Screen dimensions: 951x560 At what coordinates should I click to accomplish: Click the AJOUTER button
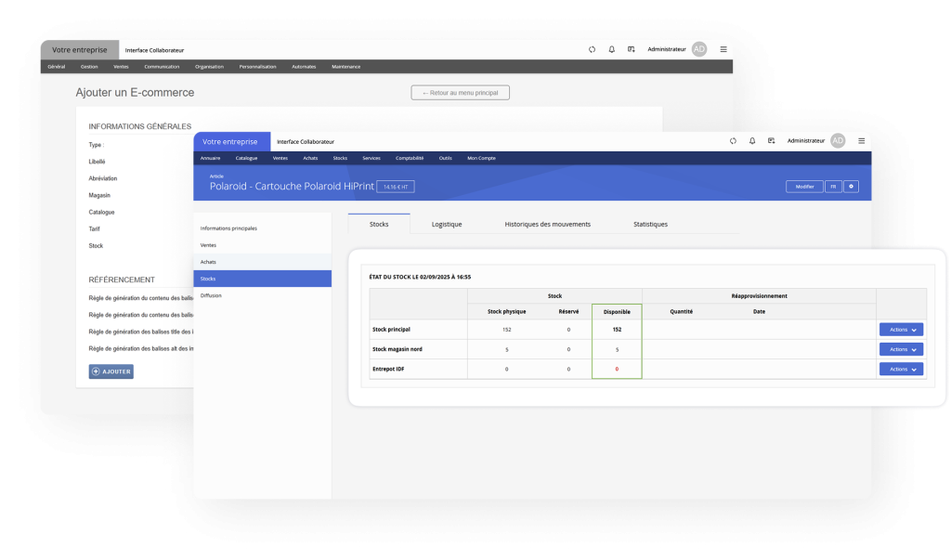click(111, 371)
